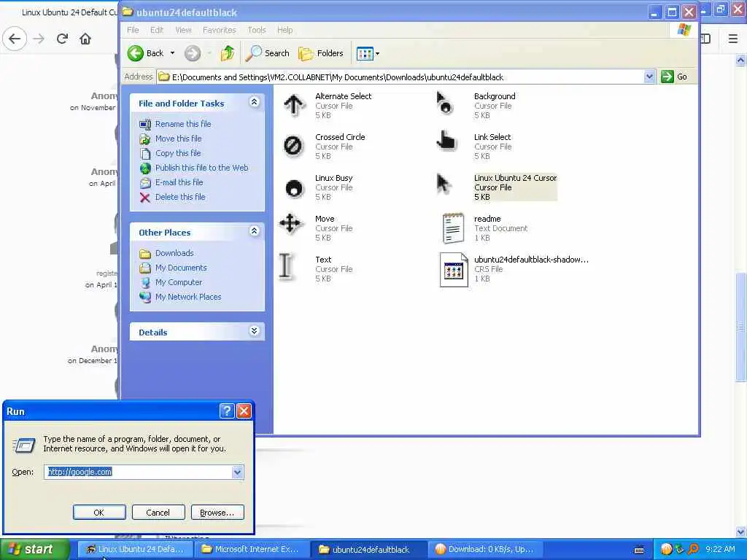Viewport: 747px width, 560px height.
Task: Open Downloads in Other Places
Action: (x=174, y=253)
